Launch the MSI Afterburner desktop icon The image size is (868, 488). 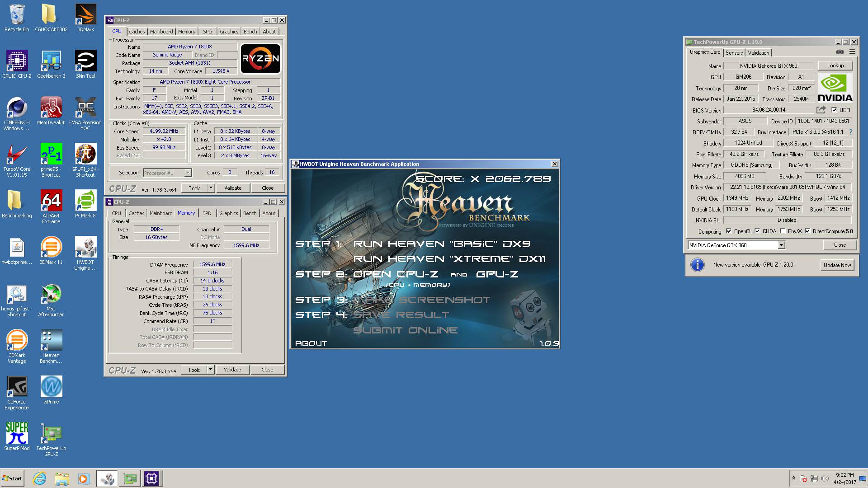[51, 300]
